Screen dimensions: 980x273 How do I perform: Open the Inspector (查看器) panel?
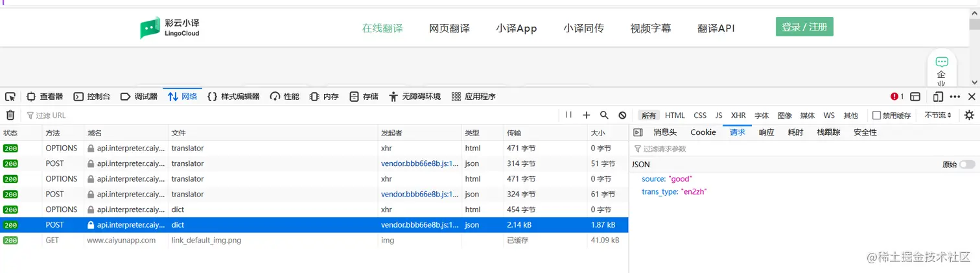(45, 97)
